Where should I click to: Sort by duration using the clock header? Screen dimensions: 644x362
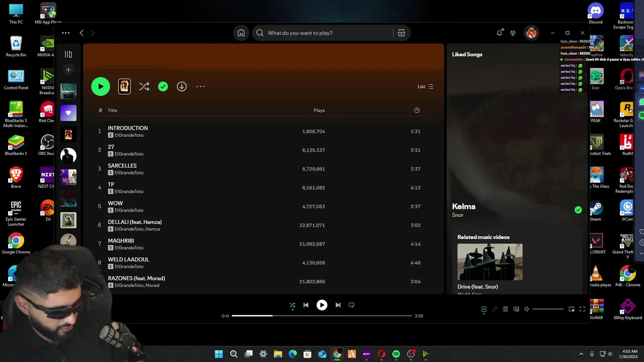tap(417, 110)
